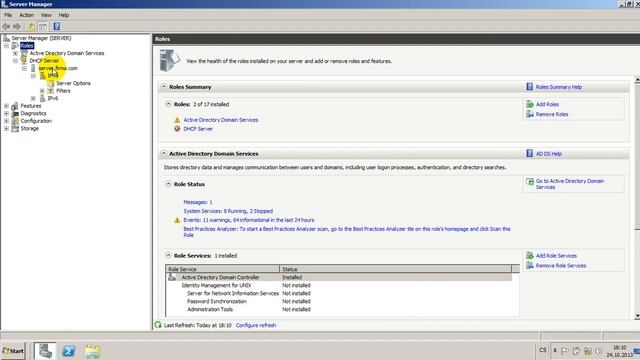The width and height of the screenshot is (640, 360).
Task: Click the Configuration tree icon
Action: [15, 121]
